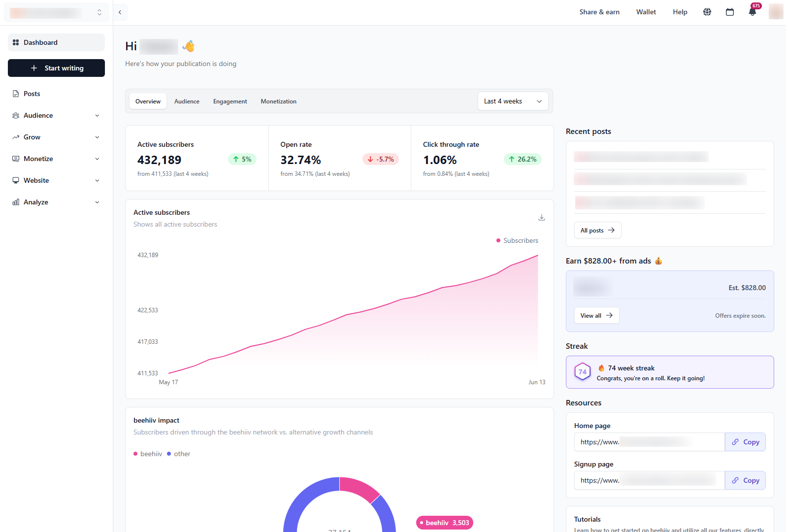Open the user profile avatar
This screenshot has height=532, width=786.
776,12
